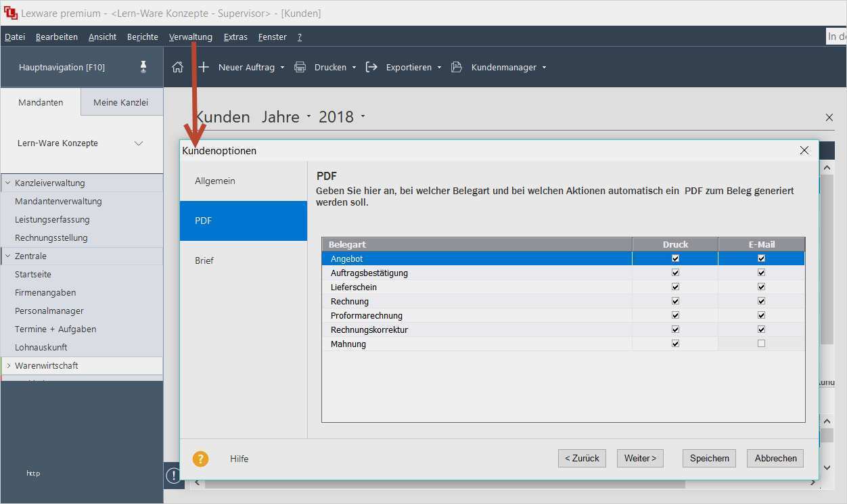
Task: Uncheck E-Mail checkbox for Lieferschein
Action: coord(761,287)
